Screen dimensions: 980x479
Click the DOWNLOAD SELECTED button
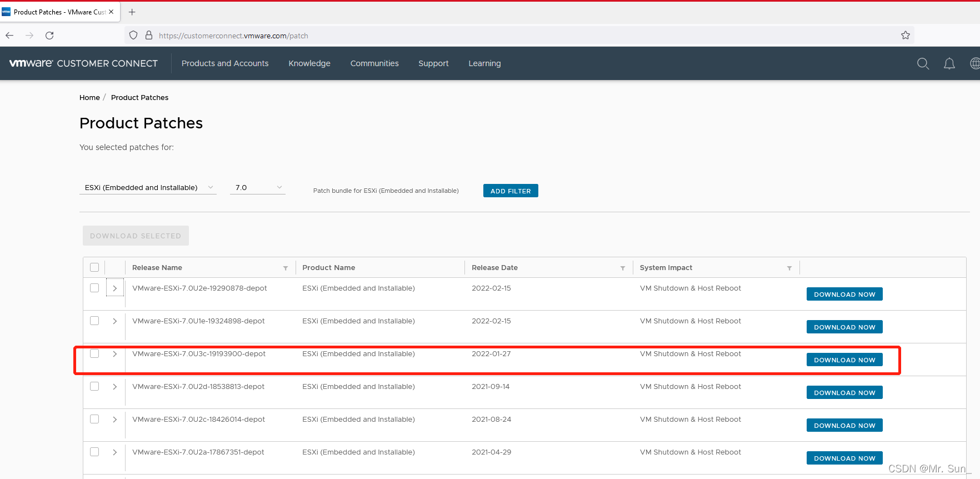(136, 236)
